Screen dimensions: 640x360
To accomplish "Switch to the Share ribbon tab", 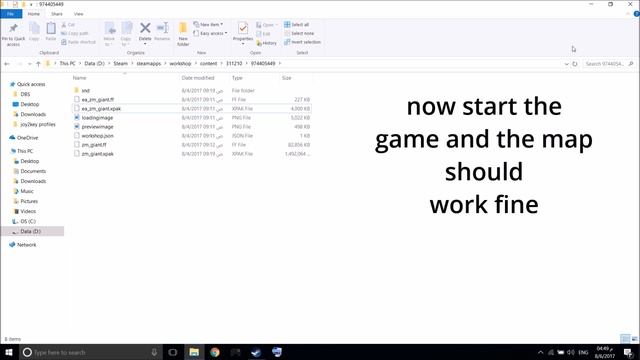I will click(57, 14).
